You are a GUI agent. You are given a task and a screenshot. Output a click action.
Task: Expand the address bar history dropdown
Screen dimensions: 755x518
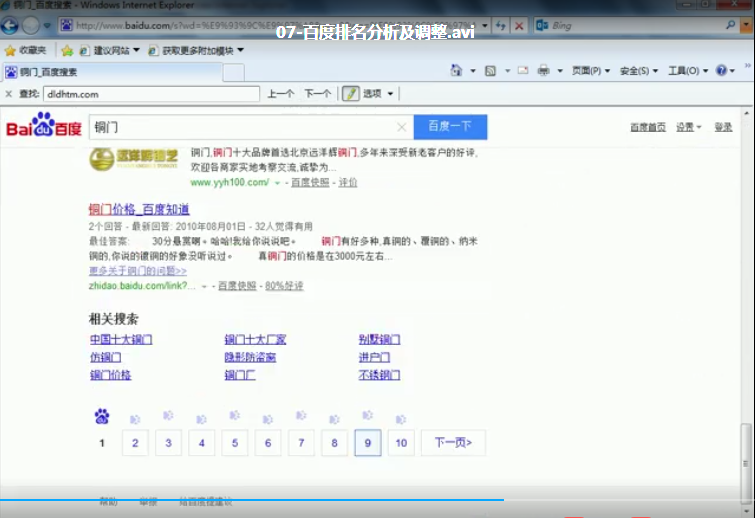pos(485,26)
